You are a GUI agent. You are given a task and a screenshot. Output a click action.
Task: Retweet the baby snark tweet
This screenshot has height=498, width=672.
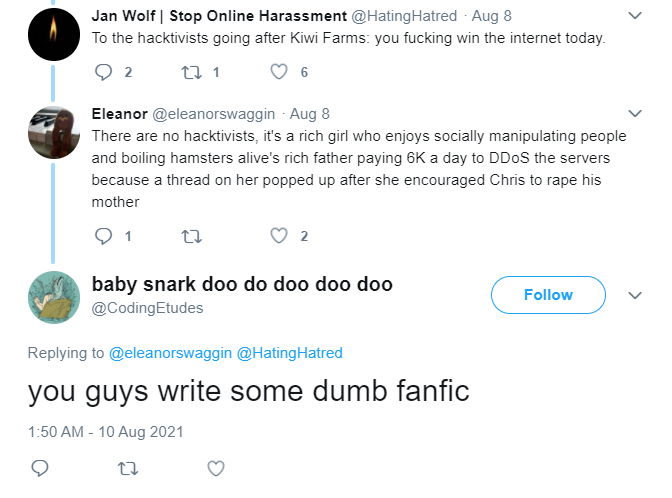coord(127,468)
